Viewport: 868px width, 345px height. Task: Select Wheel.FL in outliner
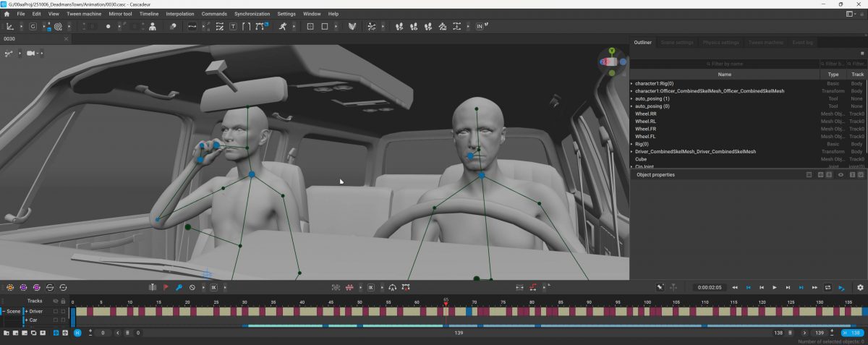[x=645, y=136]
